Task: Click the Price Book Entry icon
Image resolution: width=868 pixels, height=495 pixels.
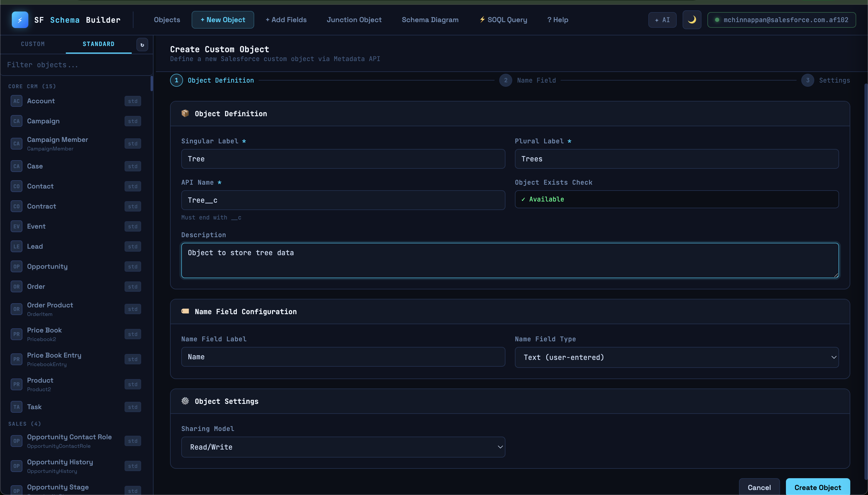Action: 16,359
